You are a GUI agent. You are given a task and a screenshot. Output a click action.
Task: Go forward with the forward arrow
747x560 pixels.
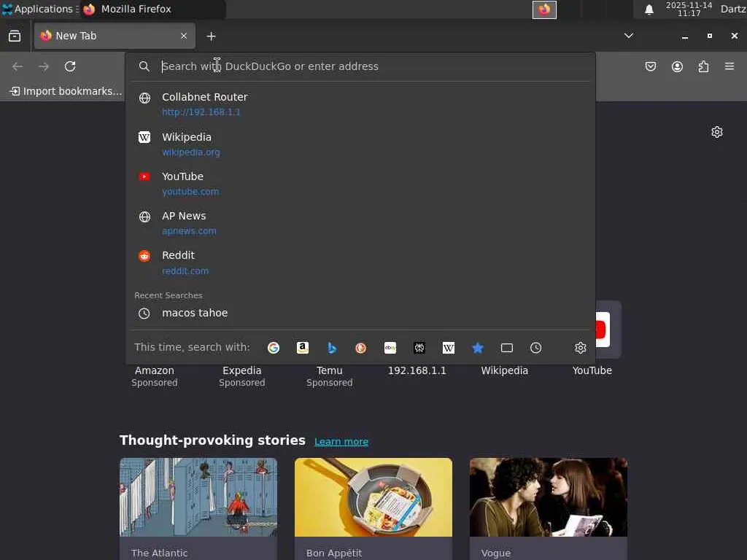pos(44,66)
